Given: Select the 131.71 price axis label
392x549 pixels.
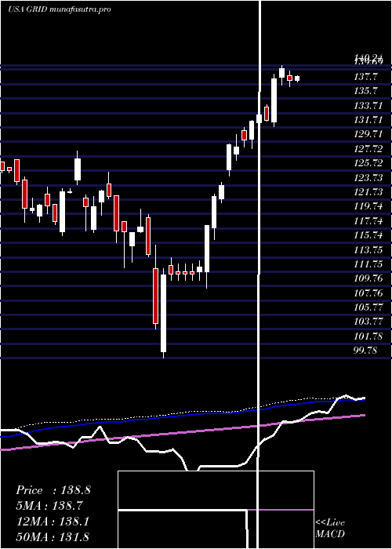Looking at the screenshot, I should 368,120.
